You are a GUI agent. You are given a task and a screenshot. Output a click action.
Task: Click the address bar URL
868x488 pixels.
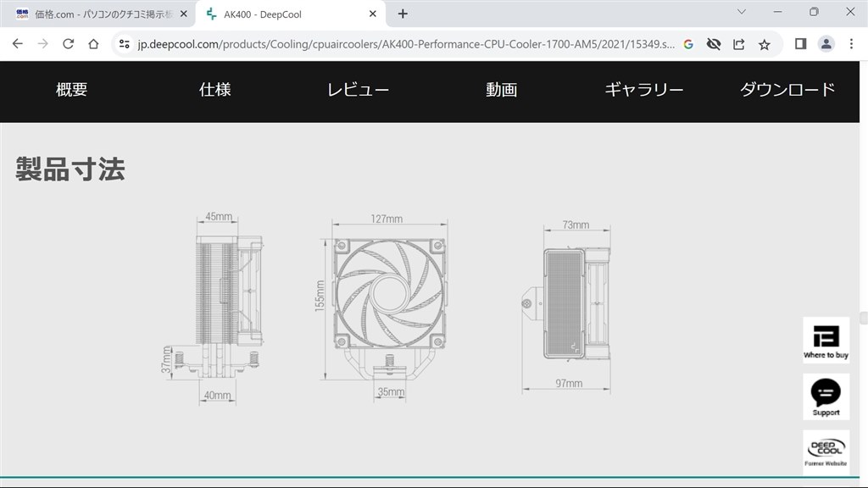[406, 44]
